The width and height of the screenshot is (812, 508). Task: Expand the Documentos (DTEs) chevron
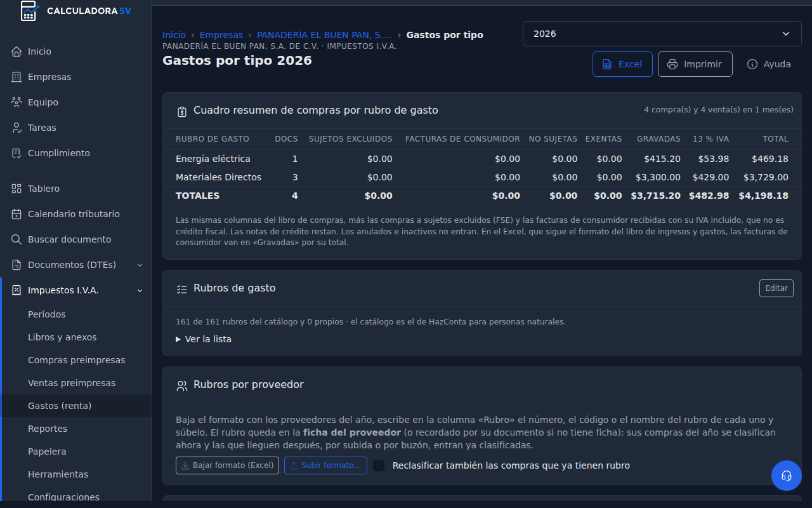[140, 265]
